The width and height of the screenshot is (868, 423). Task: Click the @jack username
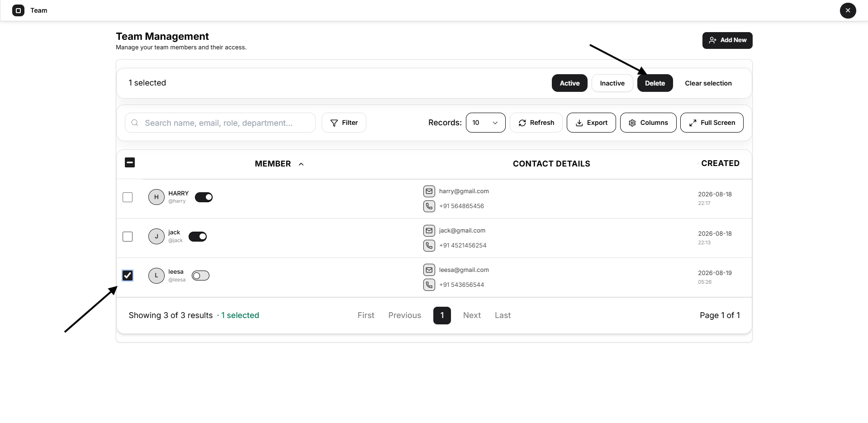coord(175,241)
